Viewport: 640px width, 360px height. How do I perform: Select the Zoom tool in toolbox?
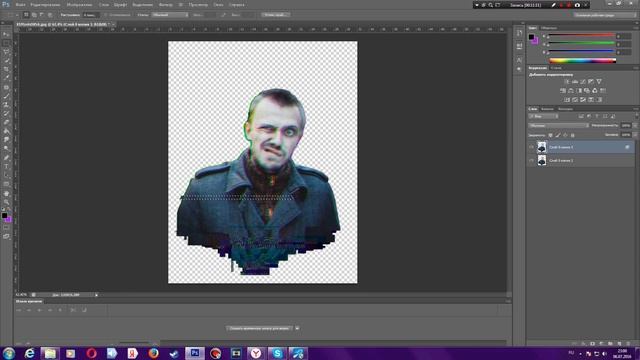click(x=6, y=202)
